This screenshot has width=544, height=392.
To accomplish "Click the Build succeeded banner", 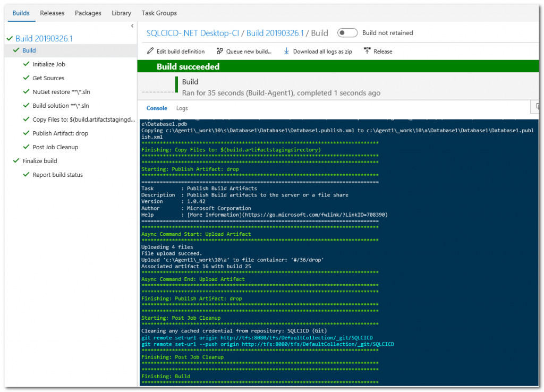I will 338,66.
